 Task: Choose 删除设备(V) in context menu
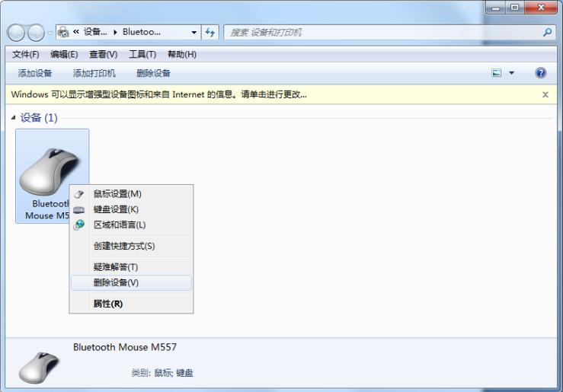(x=131, y=282)
